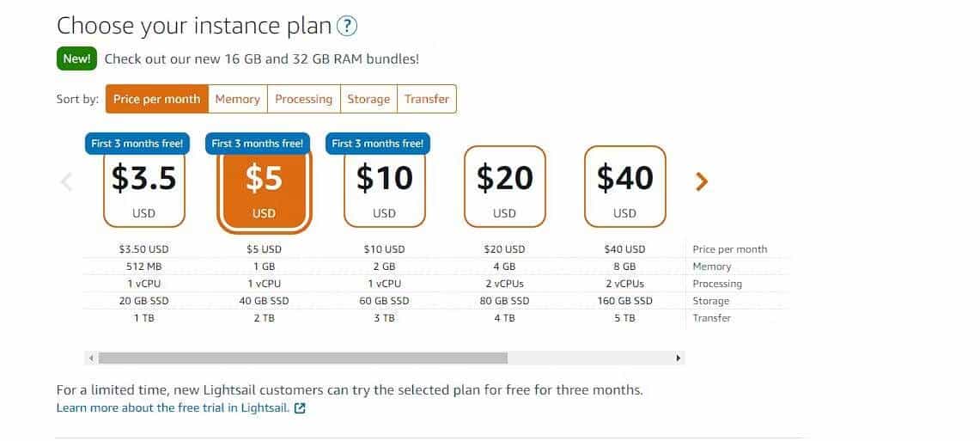
Task: Show next plans with right orange chevron
Action: pyautogui.click(x=701, y=181)
